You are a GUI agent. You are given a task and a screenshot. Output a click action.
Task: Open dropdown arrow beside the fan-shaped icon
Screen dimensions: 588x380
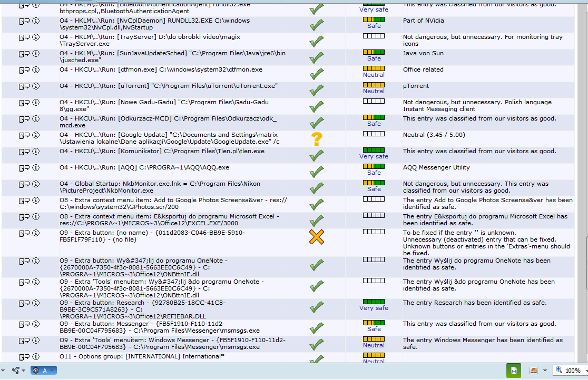point(23,370)
